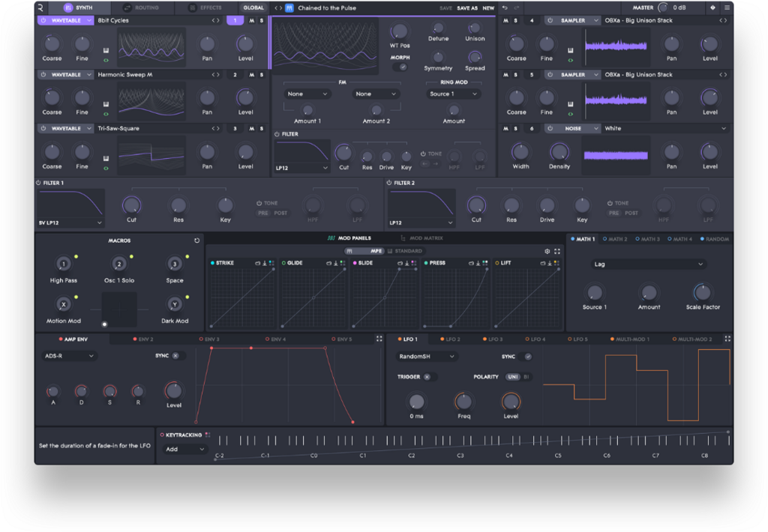The image size is (768, 532).
Task: Open the mod panels settings gear
Action: [x=547, y=251]
